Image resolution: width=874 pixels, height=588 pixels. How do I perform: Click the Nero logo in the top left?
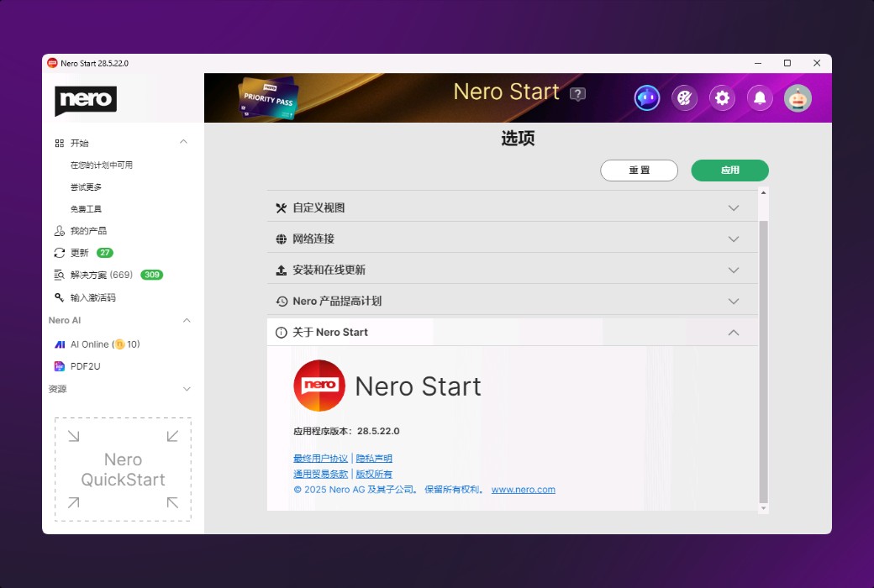click(85, 101)
